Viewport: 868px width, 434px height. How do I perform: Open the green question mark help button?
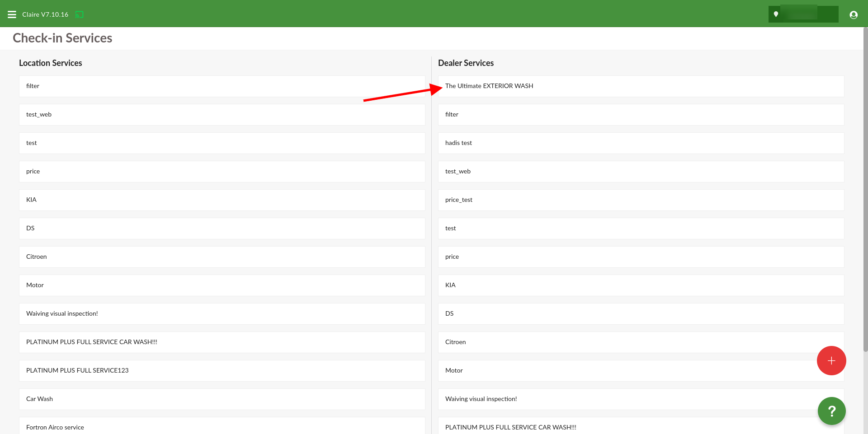(x=831, y=411)
